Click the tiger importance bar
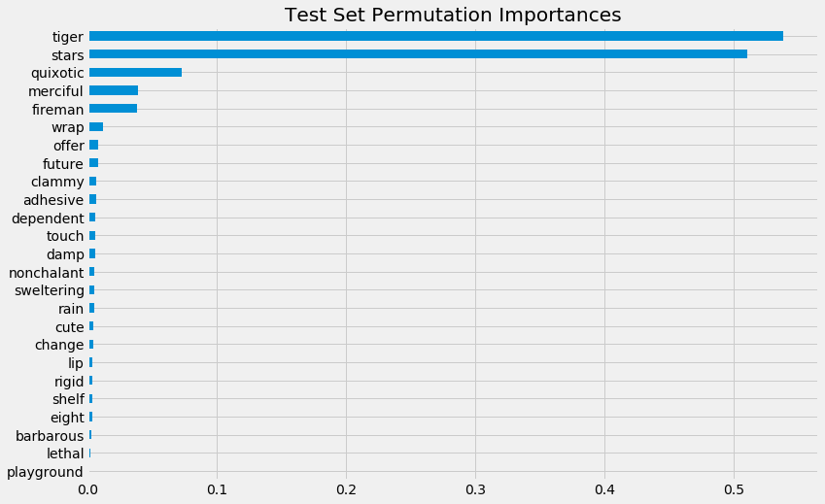The width and height of the screenshot is (825, 504). pyautogui.click(x=435, y=36)
